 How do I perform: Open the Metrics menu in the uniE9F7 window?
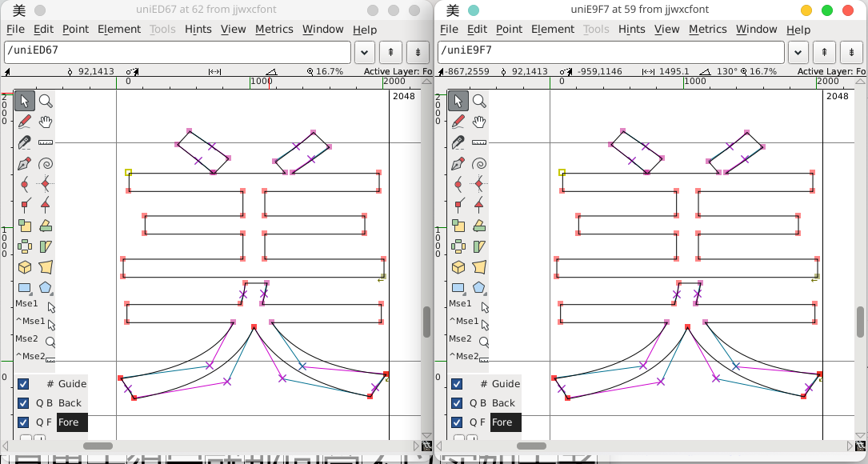point(708,30)
